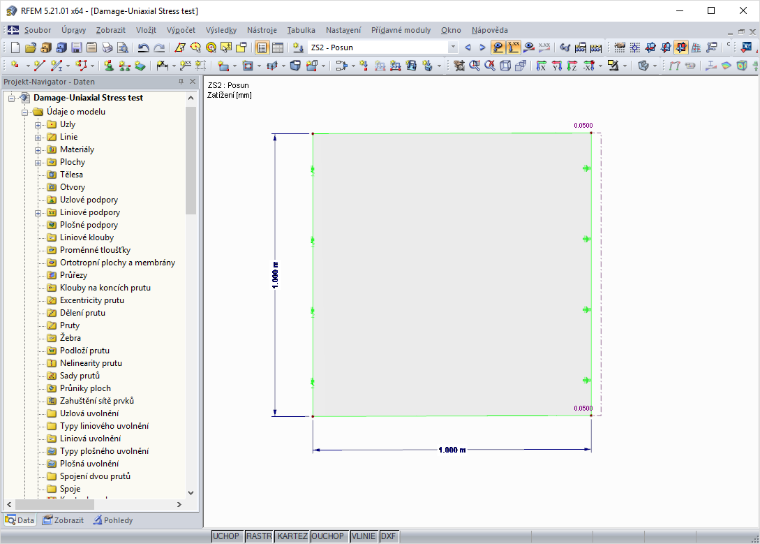Screen dimensions: 760x544
Task: Toggle RASTR grid in status bar
Action: tap(259, 536)
